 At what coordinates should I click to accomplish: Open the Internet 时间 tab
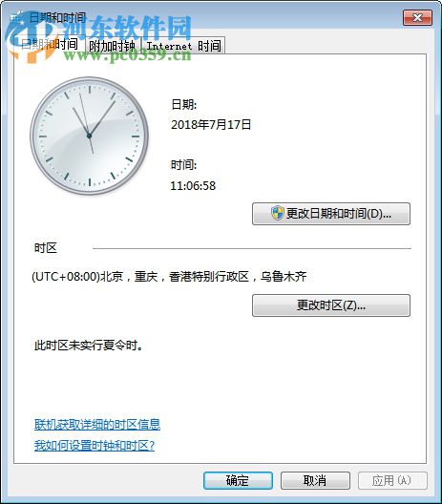[x=183, y=46]
